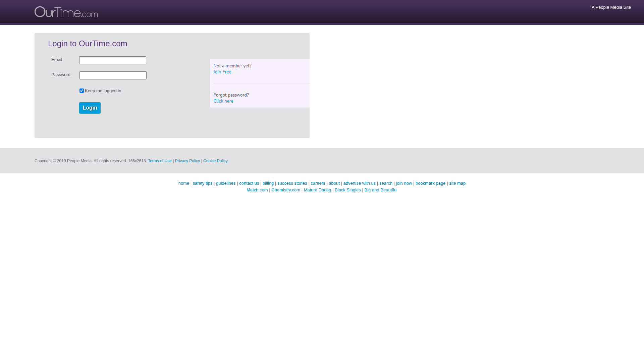Screen dimensions: 644x362
Task: Open contact us link
Action: tap(249, 183)
